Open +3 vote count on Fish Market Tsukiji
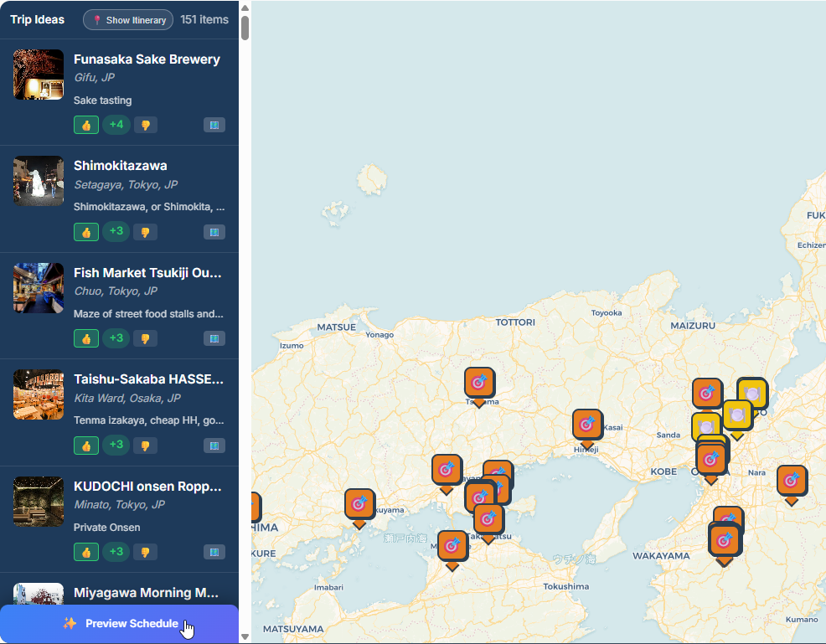Viewport: 826px width, 644px height. pyautogui.click(x=116, y=338)
